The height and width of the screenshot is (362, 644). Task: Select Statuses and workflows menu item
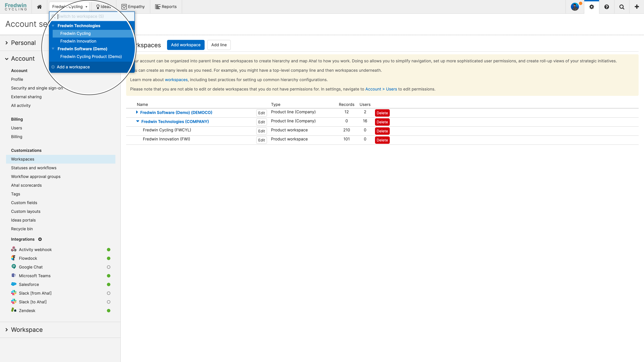coord(34,168)
